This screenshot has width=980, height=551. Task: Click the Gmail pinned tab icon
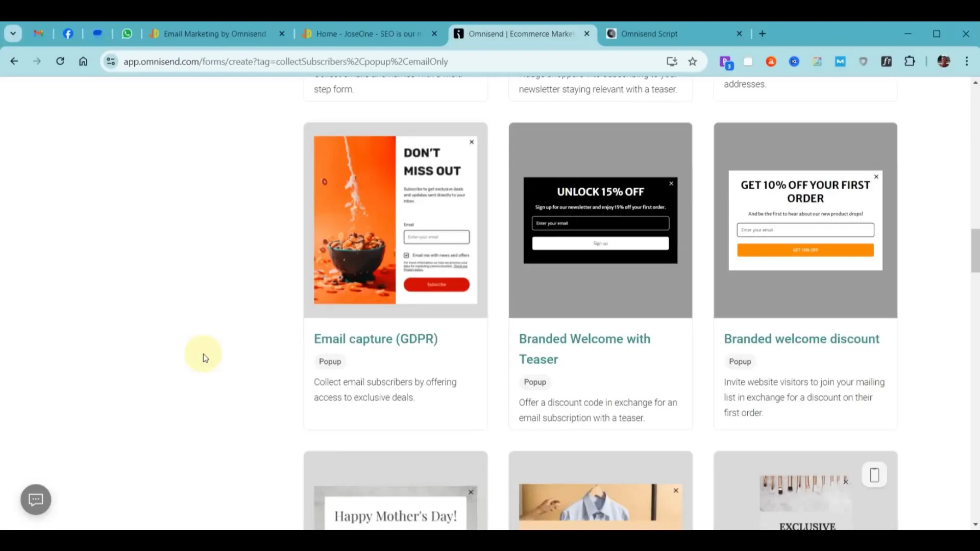click(38, 34)
